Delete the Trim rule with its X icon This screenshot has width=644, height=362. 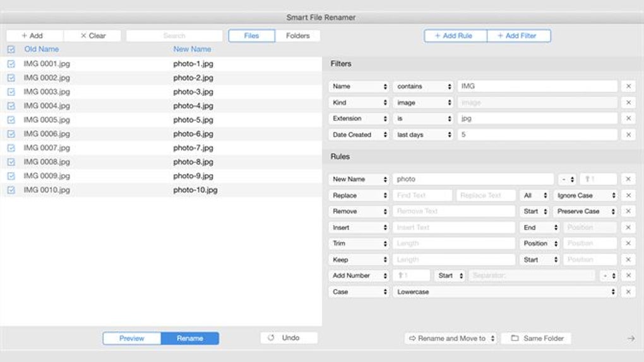(x=628, y=243)
